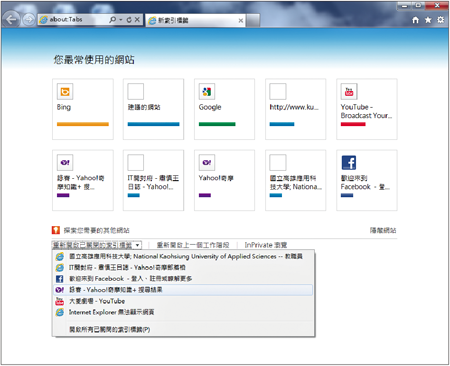Toggle the reopen closed tabs dropdown
The height and width of the screenshot is (366, 450).
(x=97, y=245)
